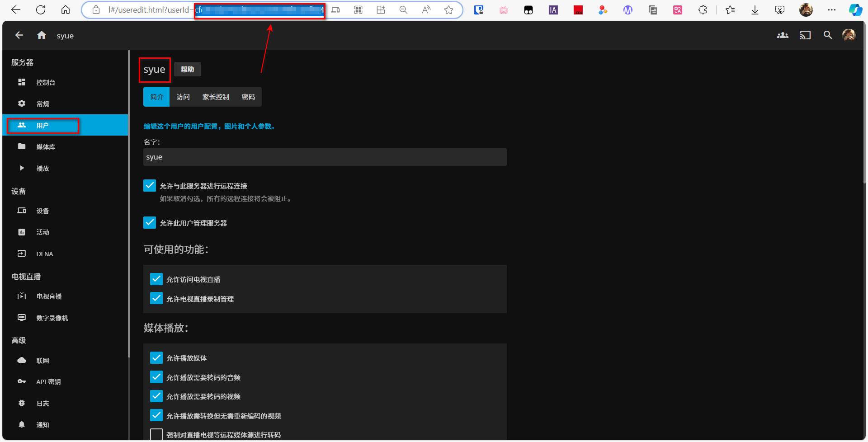Viewport: 868px width, 442px height.
Task: Disable 允许访问电视直播 checkbox
Action: (x=156, y=279)
